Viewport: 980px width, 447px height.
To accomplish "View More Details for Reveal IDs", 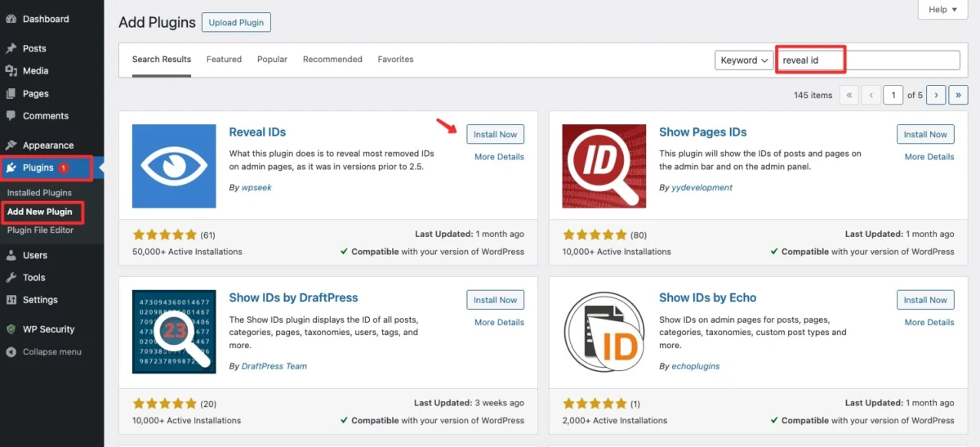I will coord(499,157).
